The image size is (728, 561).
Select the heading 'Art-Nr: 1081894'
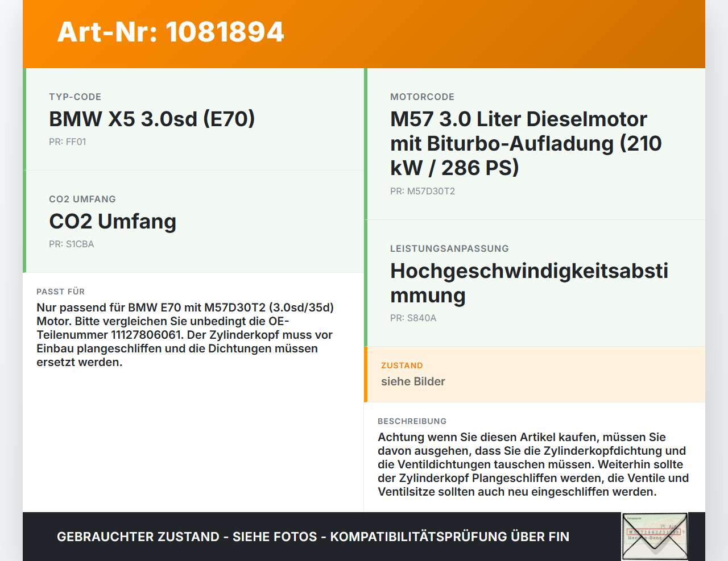[171, 32]
